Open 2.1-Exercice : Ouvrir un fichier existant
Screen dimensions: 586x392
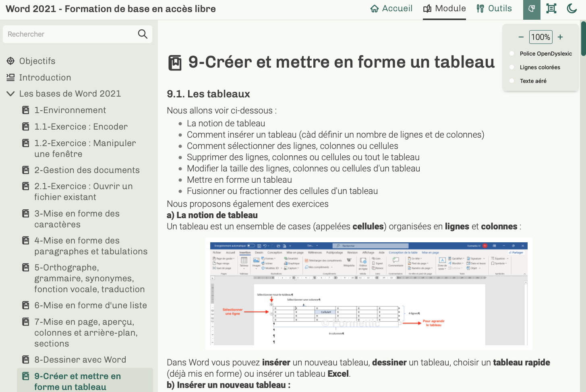(x=83, y=192)
